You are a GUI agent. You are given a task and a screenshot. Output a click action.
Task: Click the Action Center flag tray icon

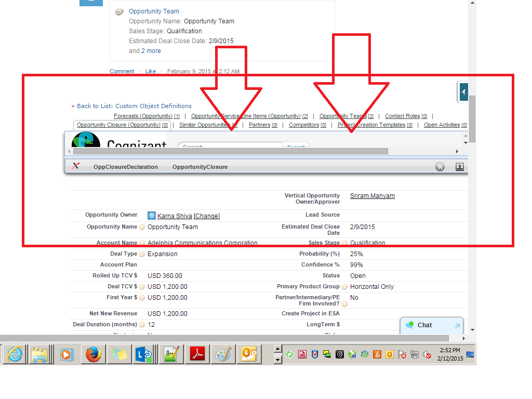[402, 355]
